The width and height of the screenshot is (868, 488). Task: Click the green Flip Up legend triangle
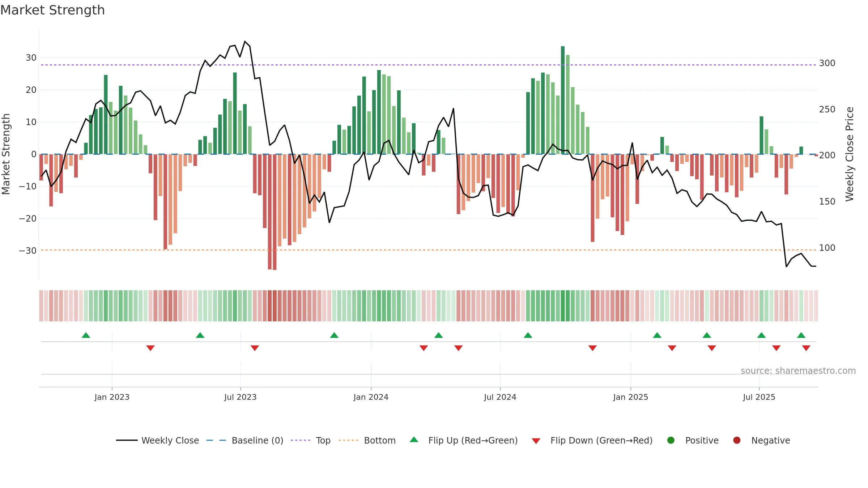(x=414, y=440)
